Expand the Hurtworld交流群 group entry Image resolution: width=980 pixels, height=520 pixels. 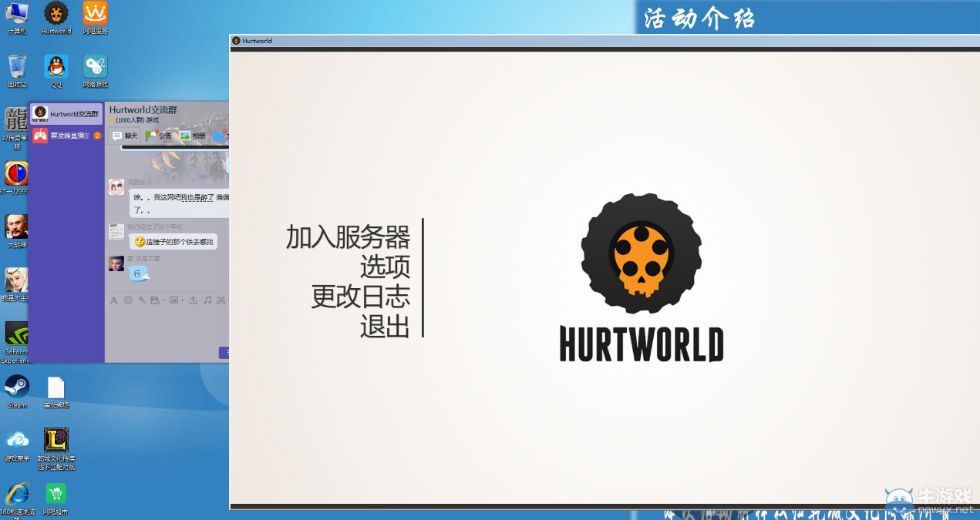coord(66,114)
